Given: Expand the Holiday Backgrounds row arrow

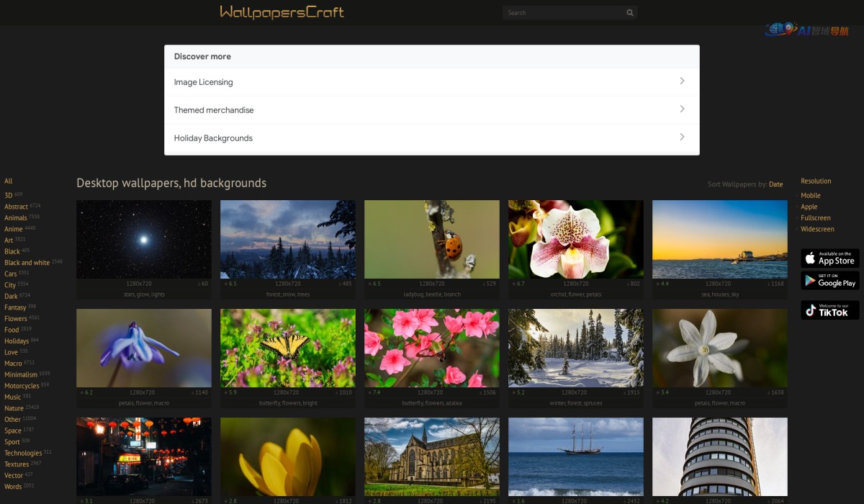Looking at the screenshot, I should 682,138.
